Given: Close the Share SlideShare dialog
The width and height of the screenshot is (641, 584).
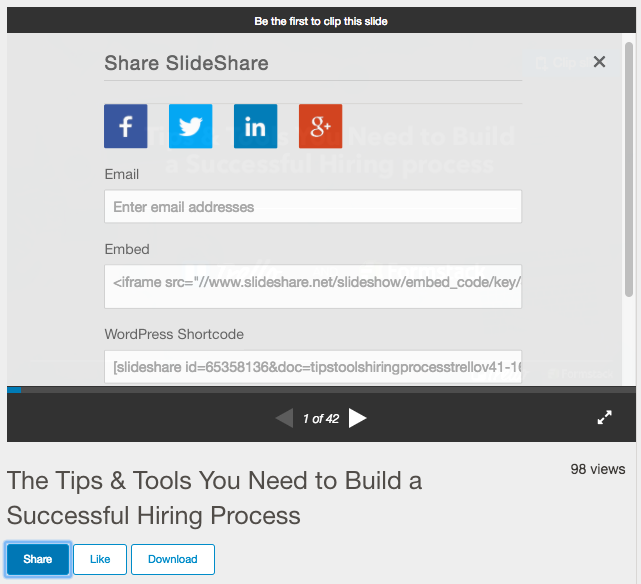Looking at the screenshot, I should coord(599,62).
